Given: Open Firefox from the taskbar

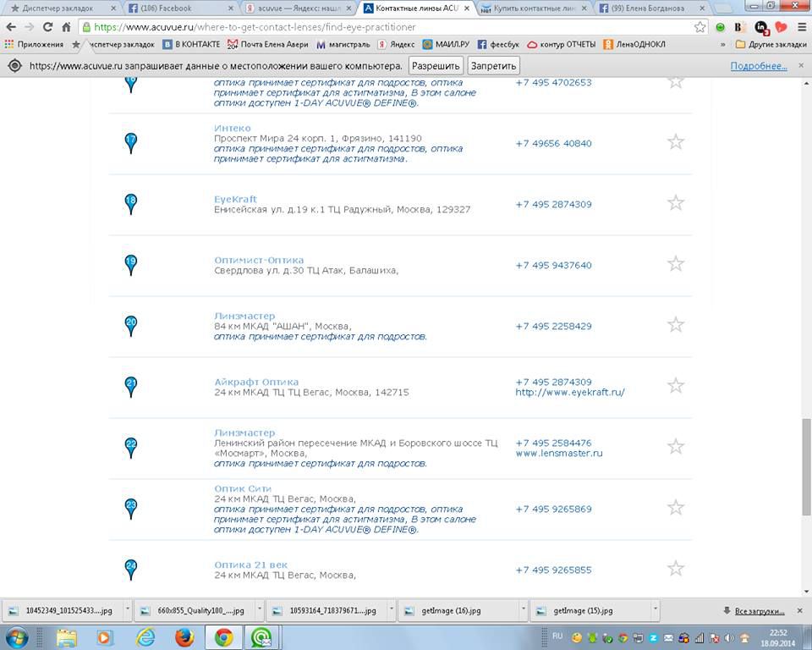Looking at the screenshot, I should point(184,636).
